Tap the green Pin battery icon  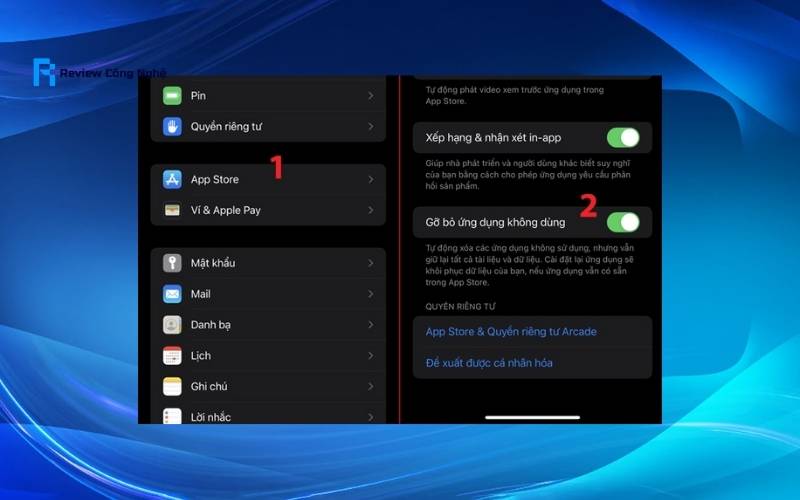pyautogui.click(x=172, y=96)
